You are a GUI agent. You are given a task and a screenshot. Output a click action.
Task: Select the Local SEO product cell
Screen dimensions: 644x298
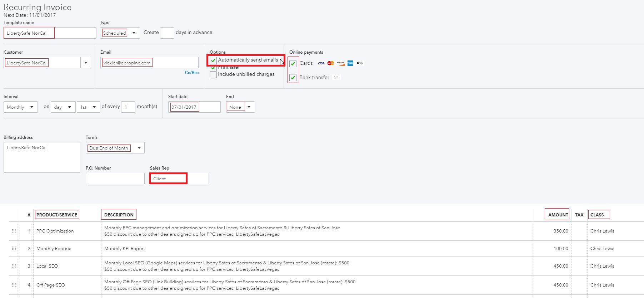[67, 266]
